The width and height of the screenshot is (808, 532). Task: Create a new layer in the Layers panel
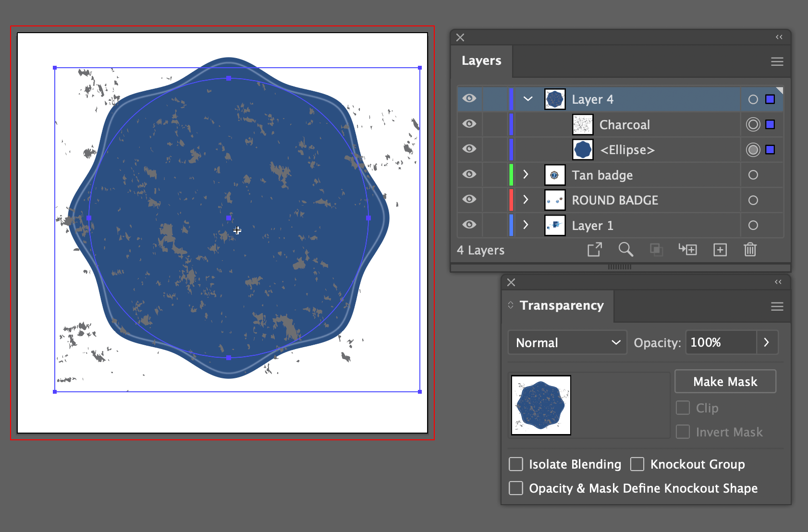720,250
